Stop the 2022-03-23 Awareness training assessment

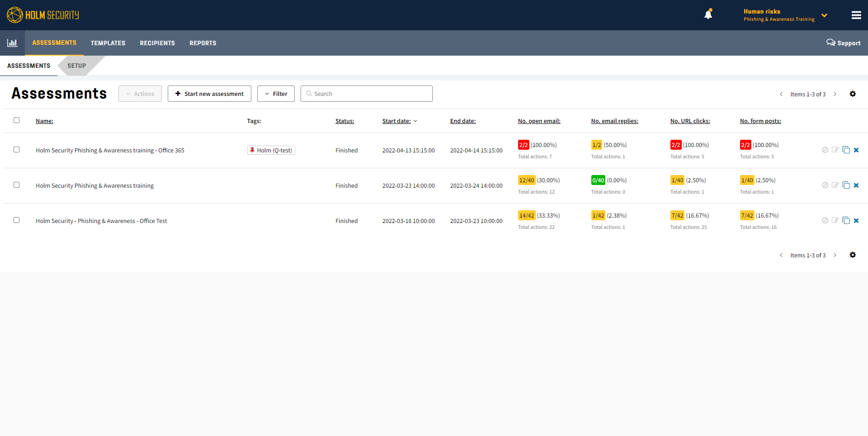pos(825,185)
